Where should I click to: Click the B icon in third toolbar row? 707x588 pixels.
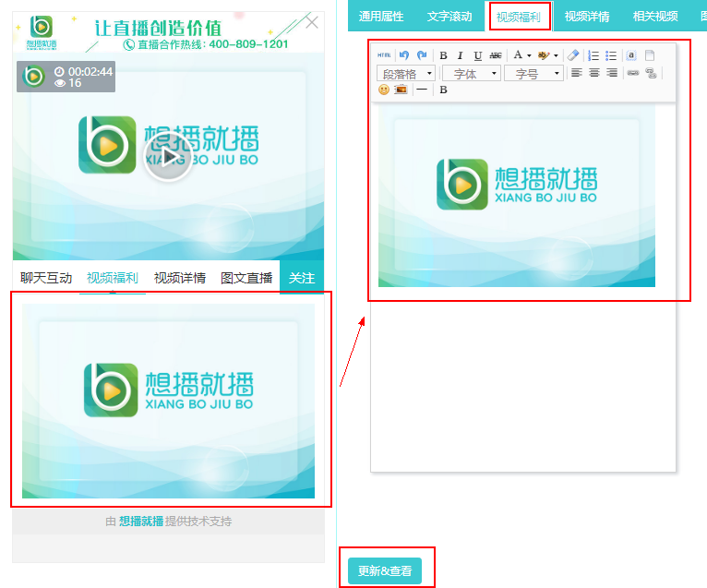tap(443, 90)
